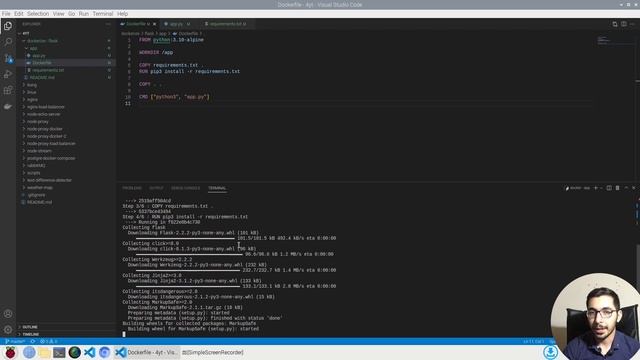Open editor more actions ellipsis menu
The height and width of the screenshot is (360, 640).
point(632,24)
